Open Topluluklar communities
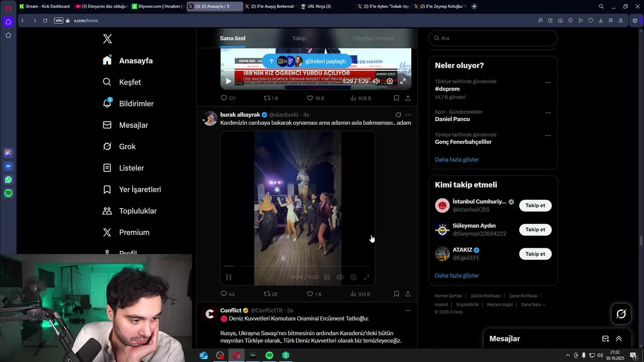Image resolution: width=644 pixels, height=362 pixels. click(x=130, y=211)
